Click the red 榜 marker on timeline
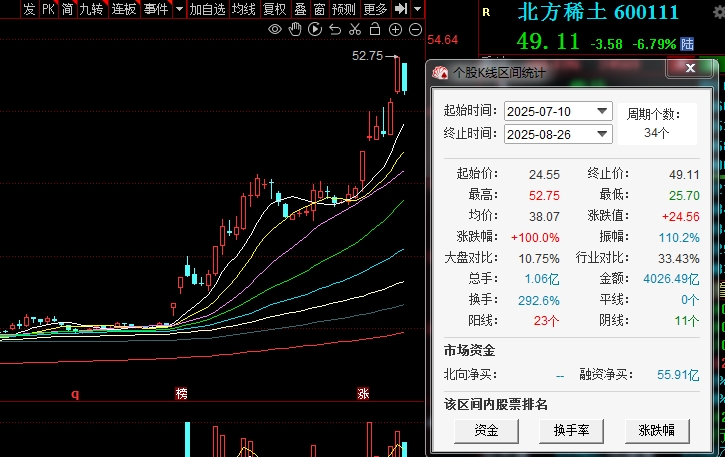Screen dimensions: 725x457 181,394
